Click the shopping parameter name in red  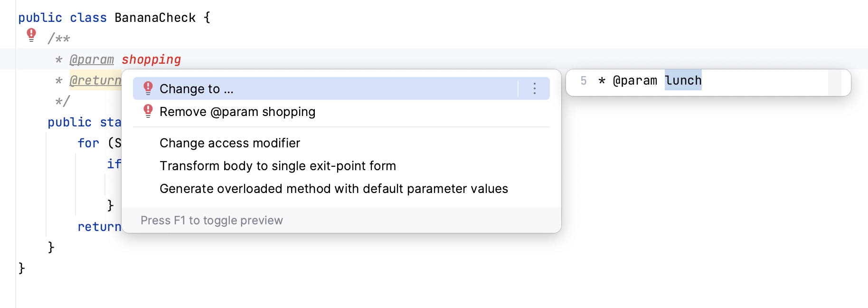click(x=151, y=59)
